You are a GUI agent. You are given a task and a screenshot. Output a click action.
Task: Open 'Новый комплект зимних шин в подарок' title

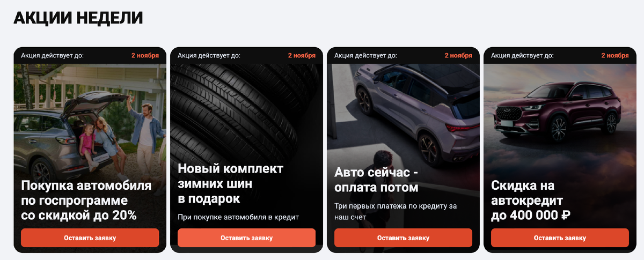coord(231,184)
